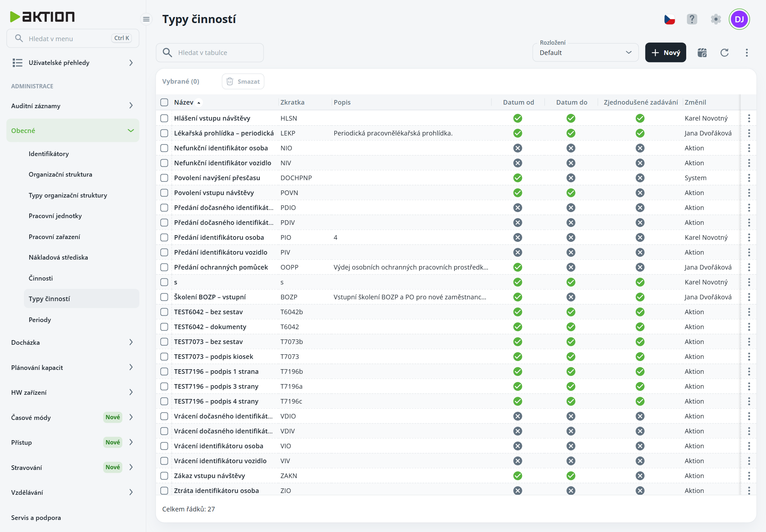Refresh the table with reload icon
The image size is (766, 532).
tap(725, 53)
